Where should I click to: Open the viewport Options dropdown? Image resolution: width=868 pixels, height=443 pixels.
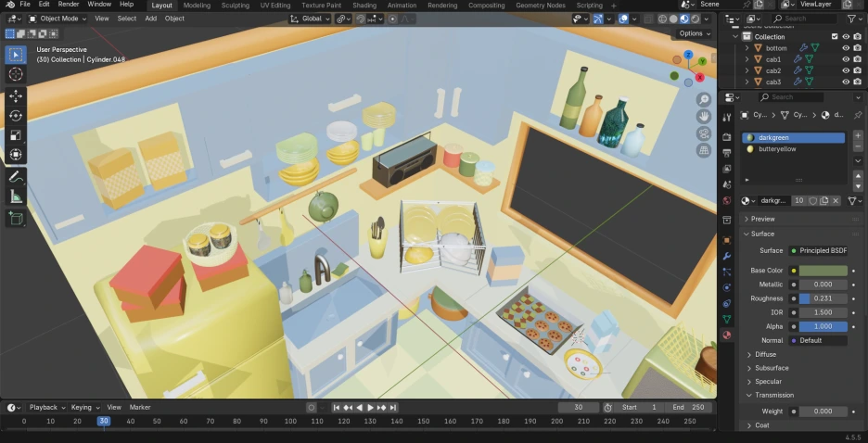tap(695, 33)
